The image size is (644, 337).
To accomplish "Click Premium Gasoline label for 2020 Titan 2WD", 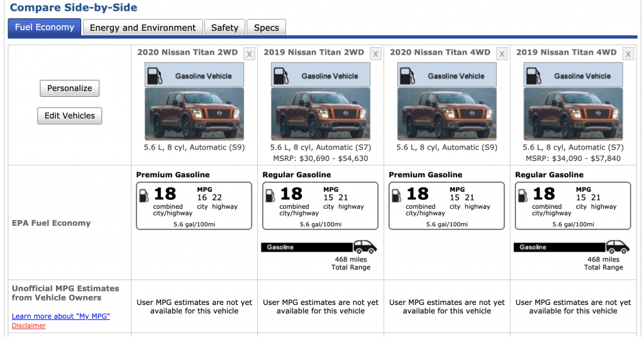I will click(173, 174).
